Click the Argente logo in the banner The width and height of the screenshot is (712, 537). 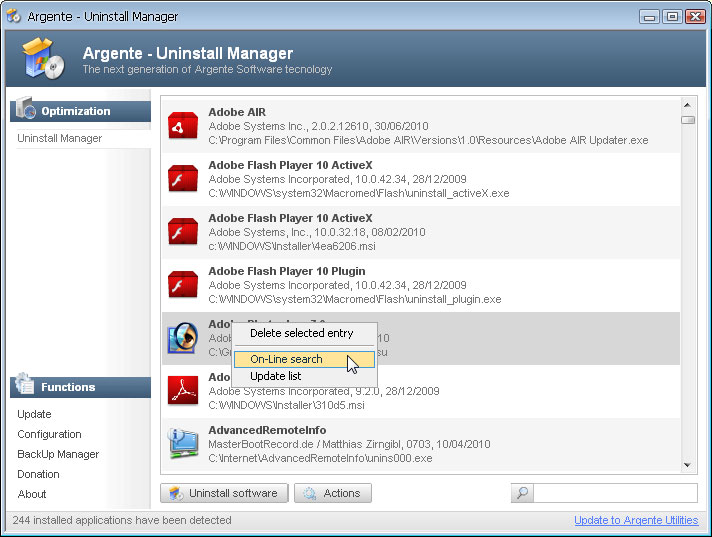click(x=43, y=59)
